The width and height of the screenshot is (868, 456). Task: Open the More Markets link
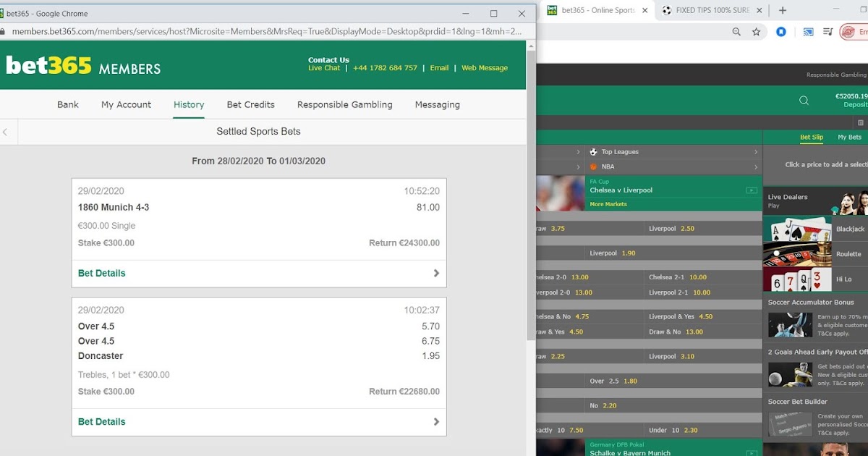pos(608,204)
